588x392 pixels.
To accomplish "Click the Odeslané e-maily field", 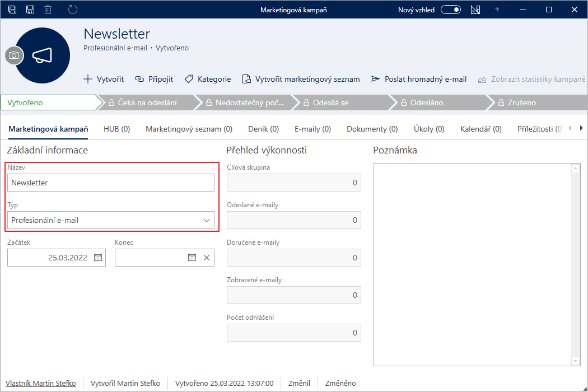I will (294, 220).
